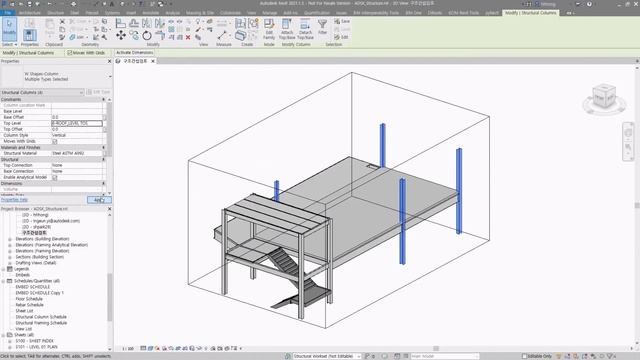Screen dimensions: 640x360
Task: Click Activate Dimensions button
Action: point(134,53)
